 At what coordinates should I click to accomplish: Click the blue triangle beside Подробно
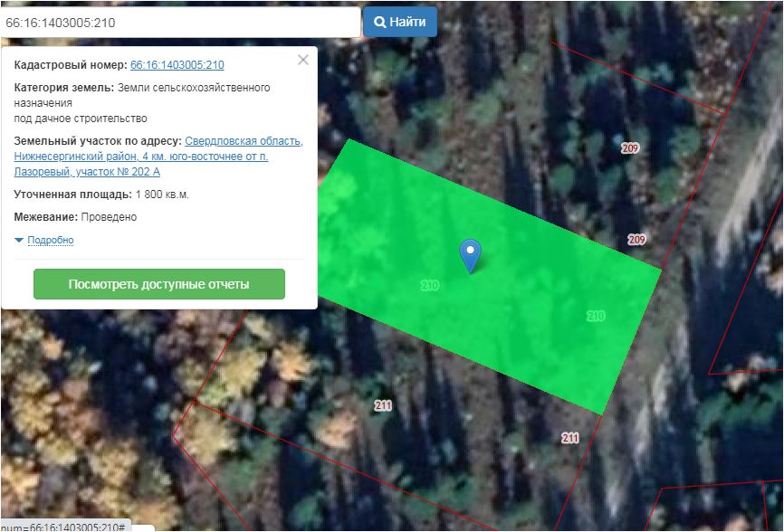coord(19,241)
